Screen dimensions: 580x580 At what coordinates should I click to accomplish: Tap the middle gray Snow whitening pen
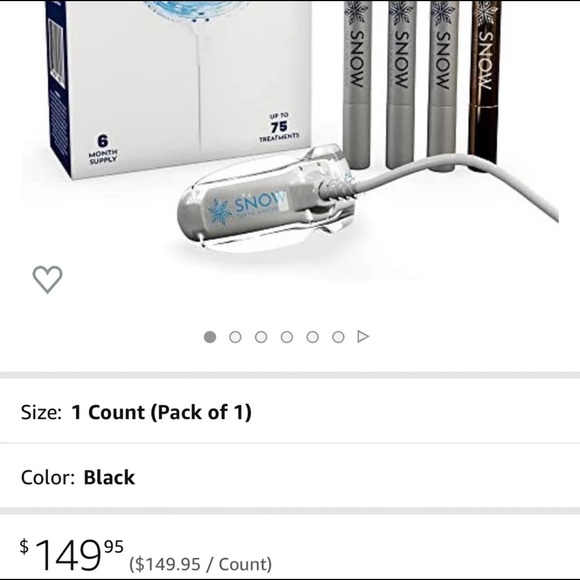(401, 84)
